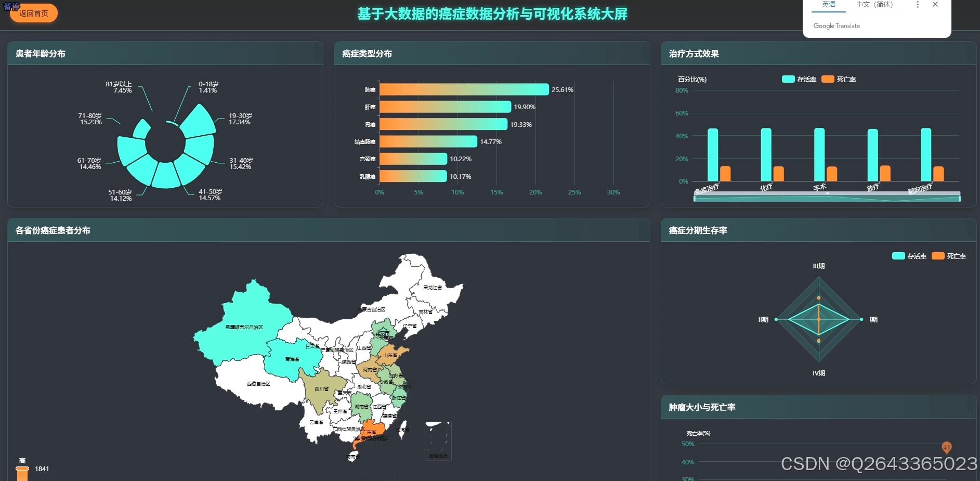The image size is (980, 481).
Task: Select the 51-60岁 slice in age chart
Action: (x=166, y=176)
